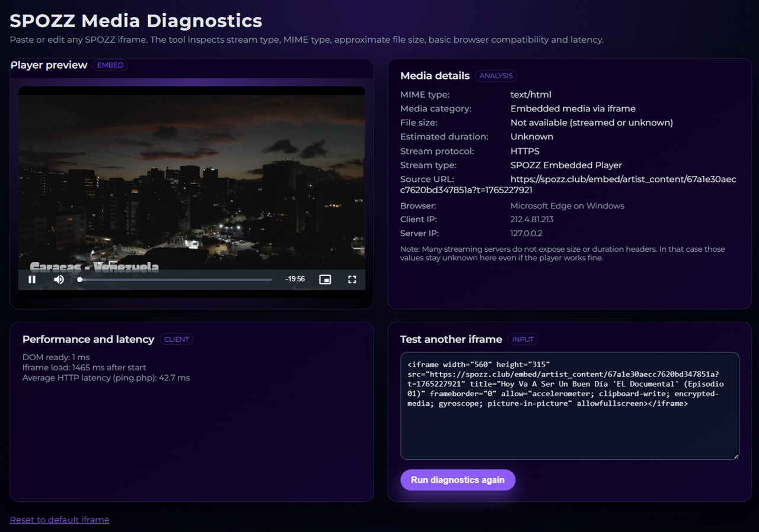This screenshot has height=532, width=759.
Task: Grab the text area resize handle corner
Action: point(736,456)
